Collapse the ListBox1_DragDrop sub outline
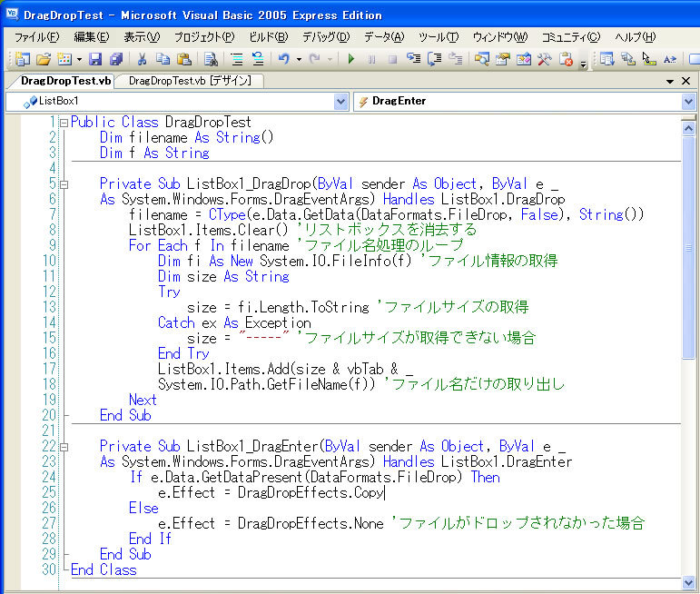This screenshot has height=594, width=700. [x=64, y=184]
